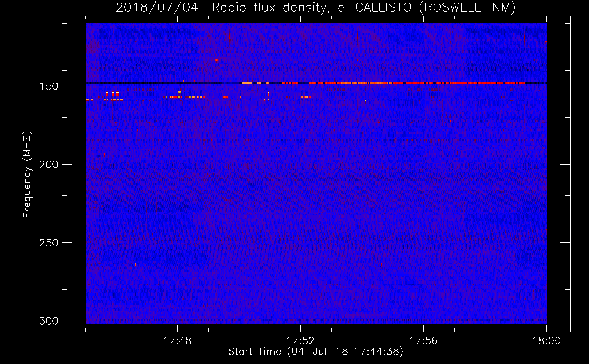
Task: Click the 300 frequency tick label
Action: point(49,321)
